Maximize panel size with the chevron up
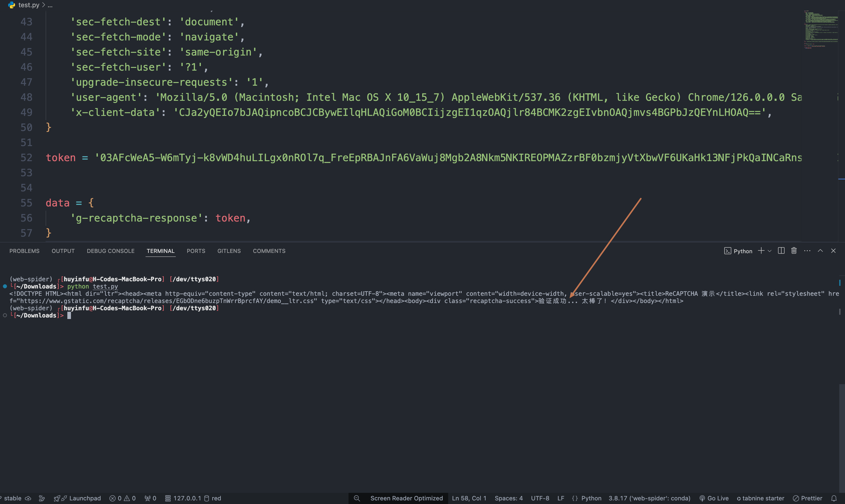845x504 pixels. tap(820, 250)
